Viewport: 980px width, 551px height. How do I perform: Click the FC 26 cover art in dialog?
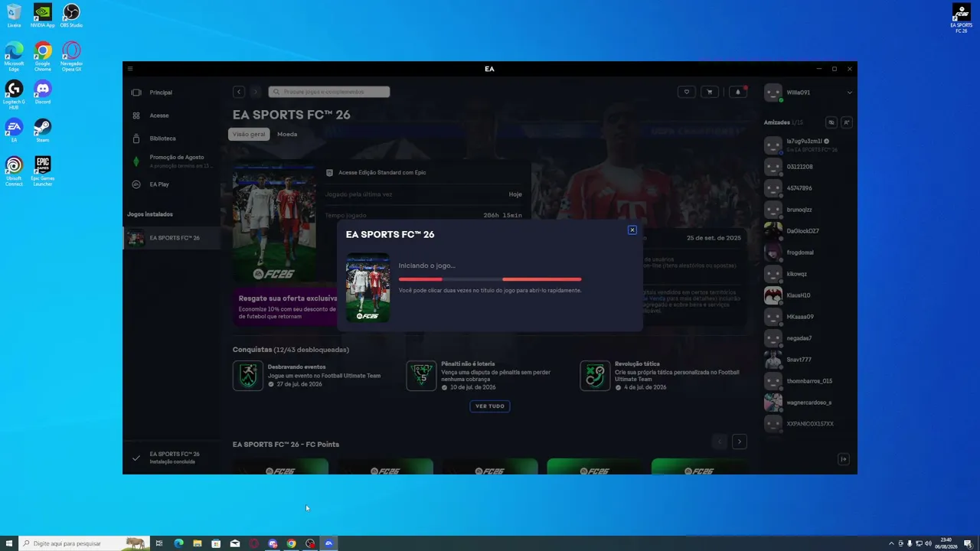(367, 288)
